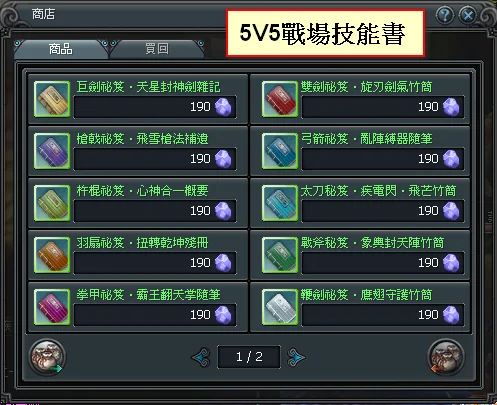The width and height of the screenshot is (497, 405).
Task: Click the right coin bag icon
Action: coord(446,357)
